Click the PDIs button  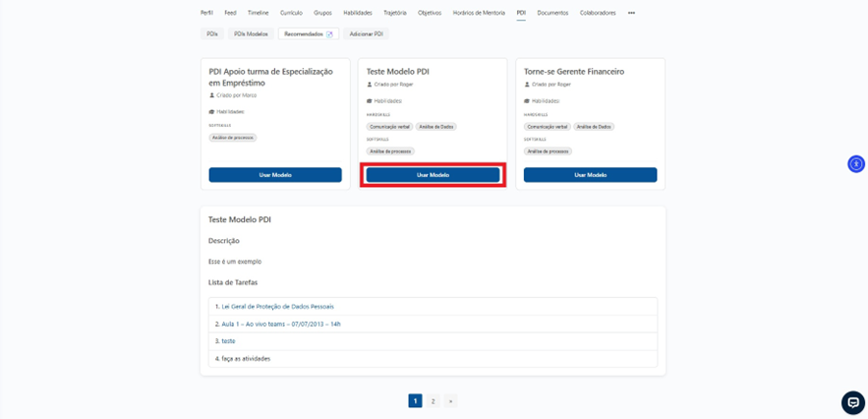(x=211, y=34)
